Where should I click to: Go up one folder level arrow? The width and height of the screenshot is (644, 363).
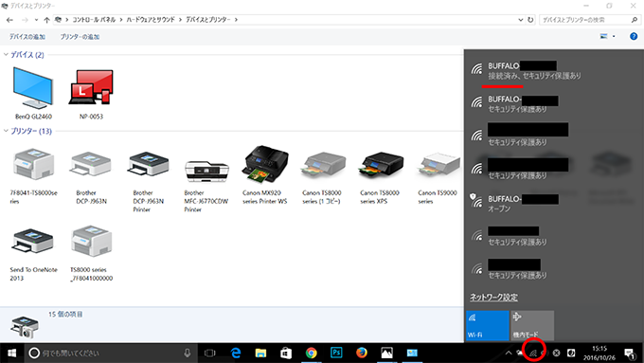coord(46,20)
